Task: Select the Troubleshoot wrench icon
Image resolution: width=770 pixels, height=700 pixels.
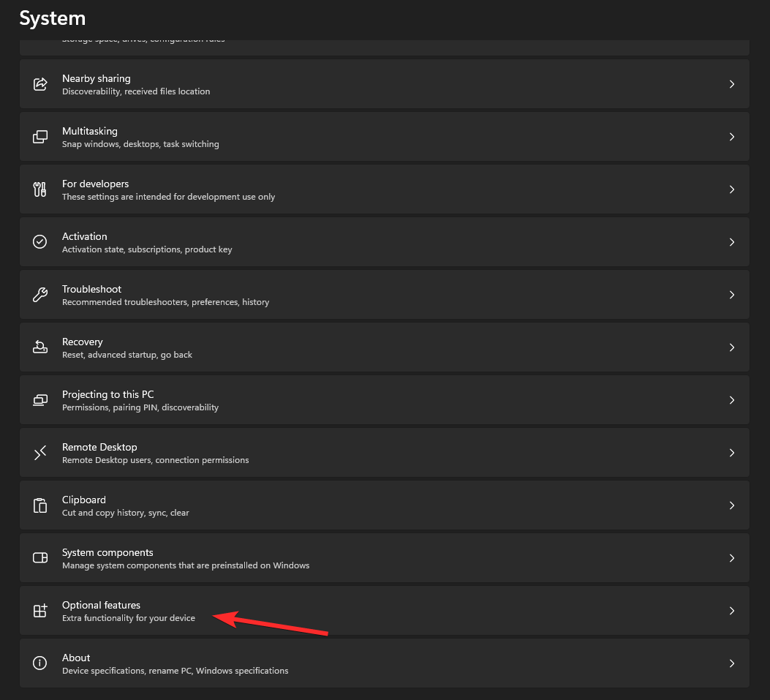Action: (40, 294)
